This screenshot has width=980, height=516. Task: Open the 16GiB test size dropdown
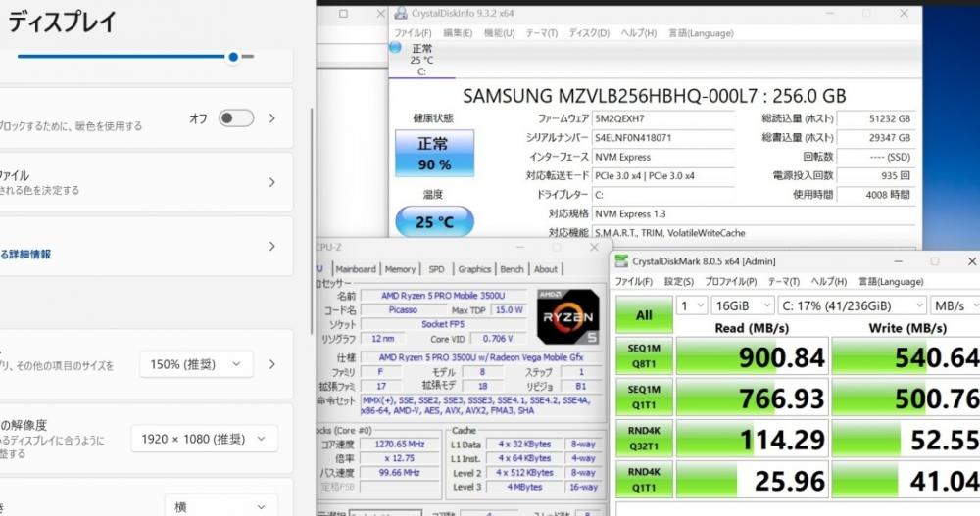click(x=743, y=305)
